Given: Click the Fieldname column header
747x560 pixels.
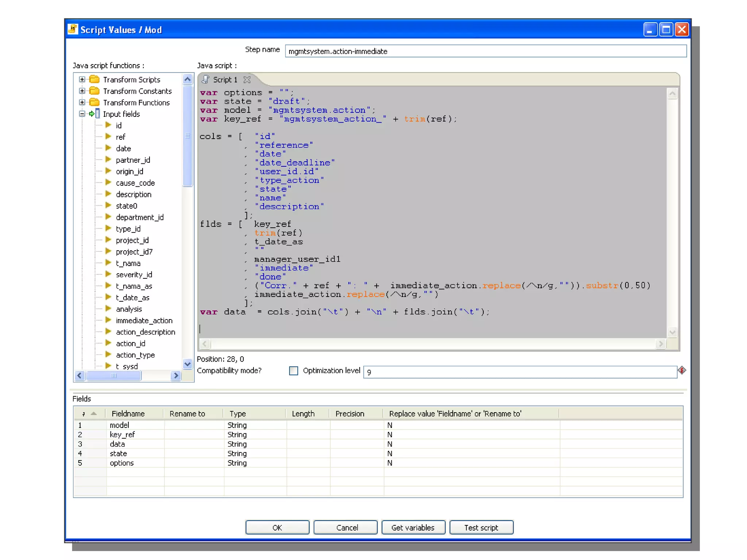Looking at the screenshot, I should pos(128,414).
